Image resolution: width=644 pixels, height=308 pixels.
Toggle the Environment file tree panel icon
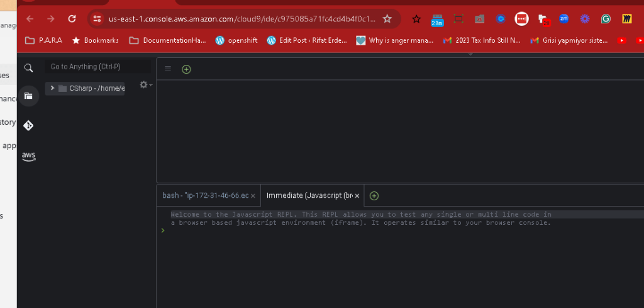[x=28, y=96]
